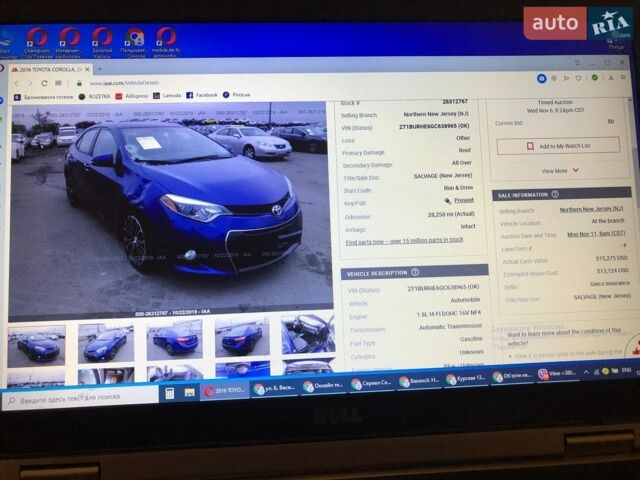Open the mobile.de desktop shortcut
Screen dimensions: 640x480
[x=166, y=42]
